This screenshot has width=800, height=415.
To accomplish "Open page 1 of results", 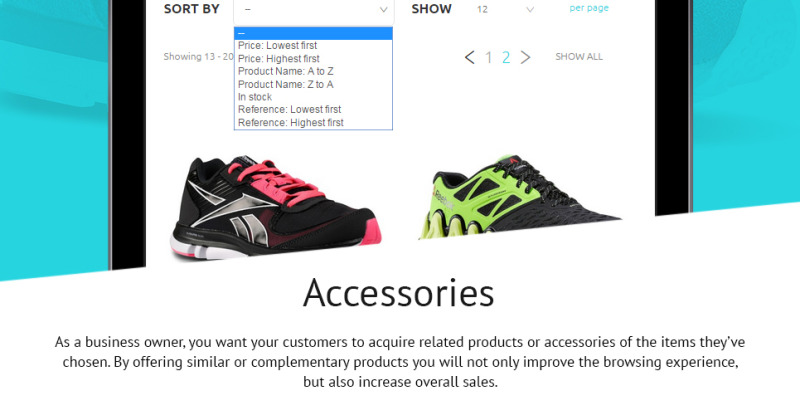I will click(489, 57).
